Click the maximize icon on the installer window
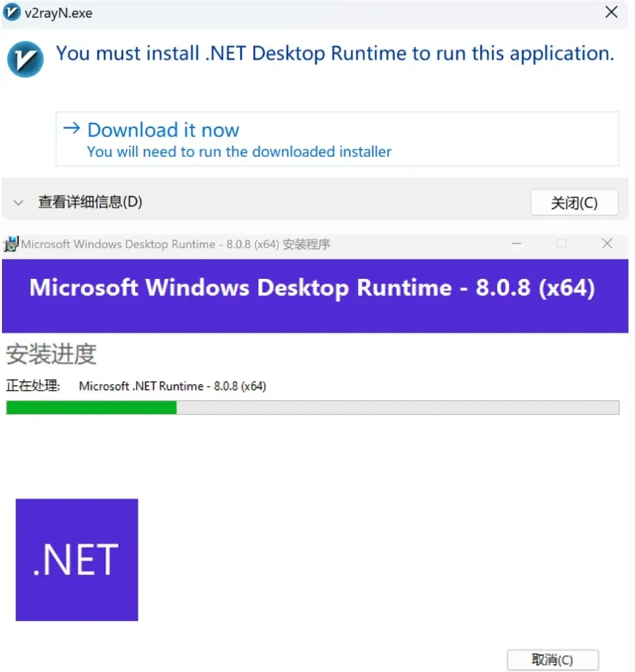This screenshot has width=635, height=672. coord(561,243)
